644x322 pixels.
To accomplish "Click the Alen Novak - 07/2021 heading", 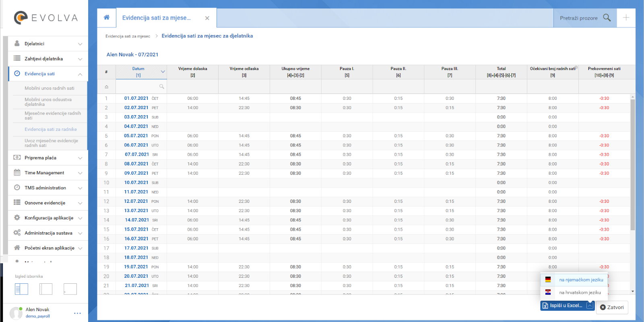I will tap(132, 55).
